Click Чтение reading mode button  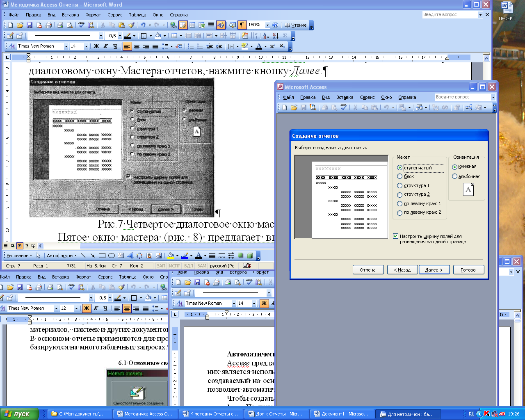[x=295, y=25]
